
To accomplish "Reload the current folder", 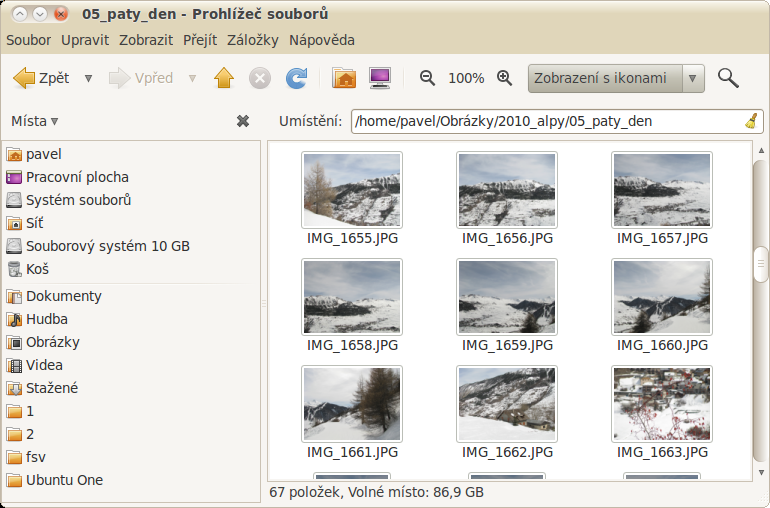I will (297, 78).
